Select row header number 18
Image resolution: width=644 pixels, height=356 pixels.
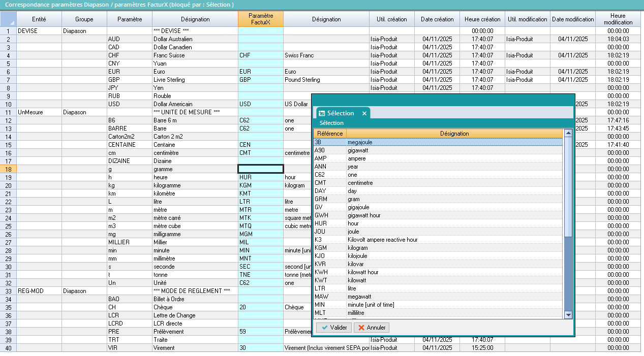pyautogui.click(x=8, y=169)
